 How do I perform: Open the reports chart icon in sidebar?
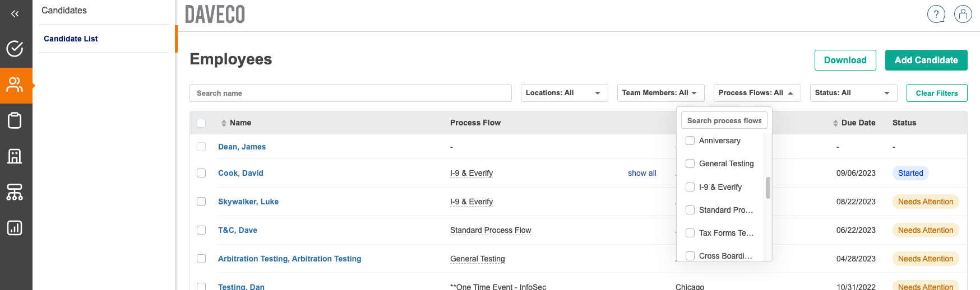coord(15,228)
